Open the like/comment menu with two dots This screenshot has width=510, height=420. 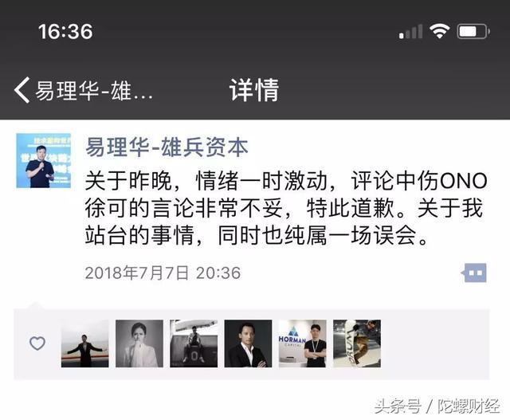click(474, 273)
